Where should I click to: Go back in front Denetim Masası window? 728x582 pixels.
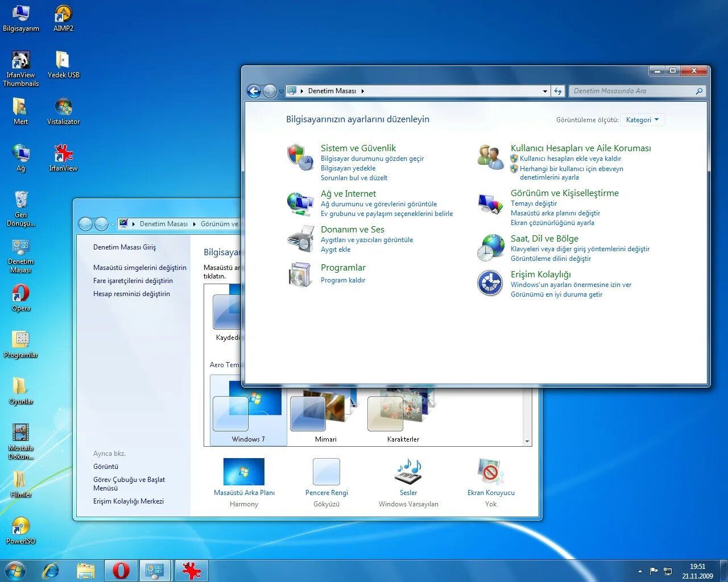click(254, 91)
